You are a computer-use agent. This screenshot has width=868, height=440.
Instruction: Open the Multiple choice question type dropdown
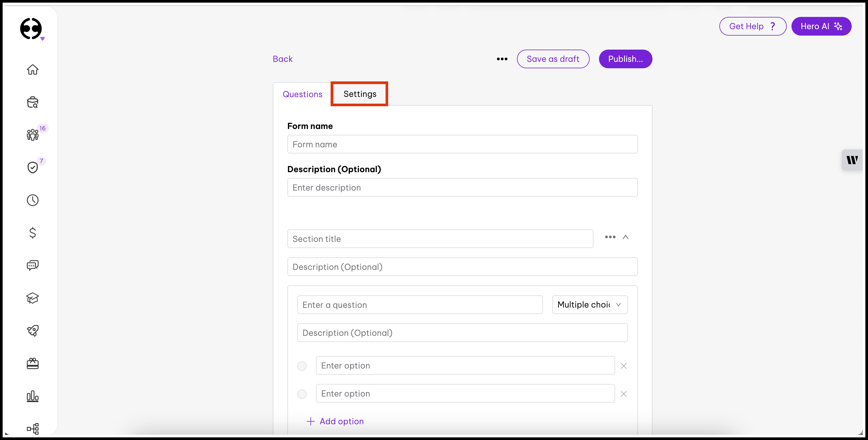[x=590, y=305]
